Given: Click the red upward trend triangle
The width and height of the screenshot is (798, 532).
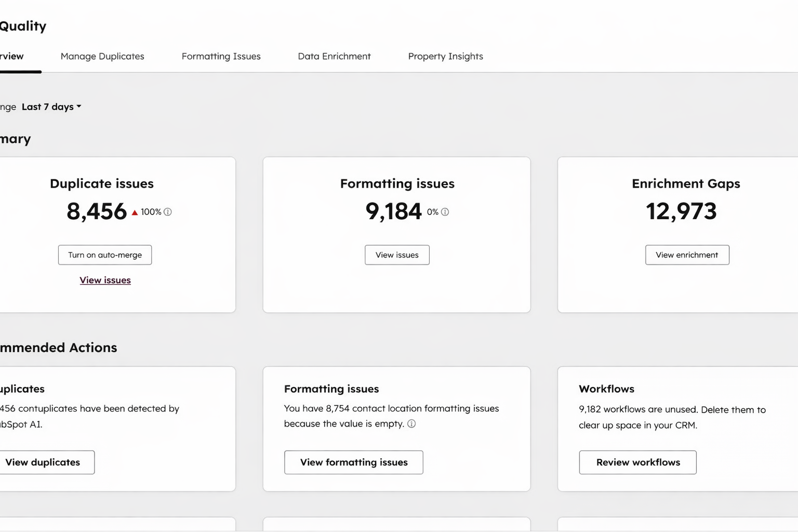Looking at the screenshot, I should pos(135,212).
